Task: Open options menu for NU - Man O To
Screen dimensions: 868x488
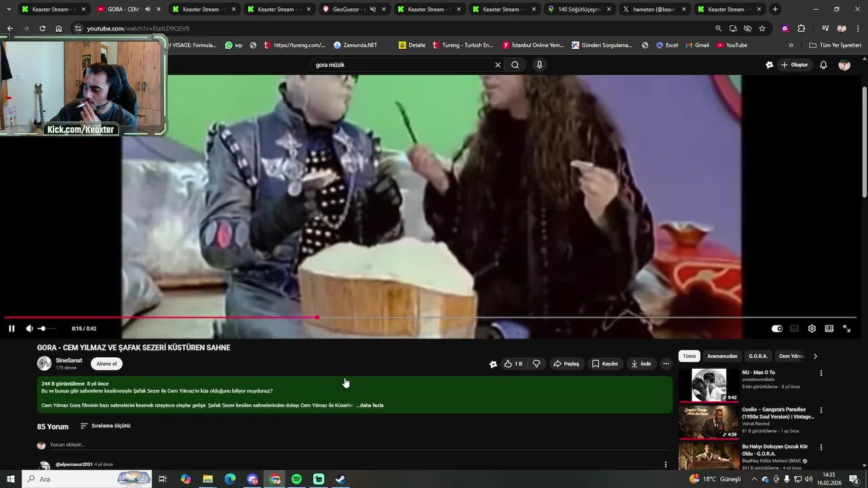Action: (821, 373)
